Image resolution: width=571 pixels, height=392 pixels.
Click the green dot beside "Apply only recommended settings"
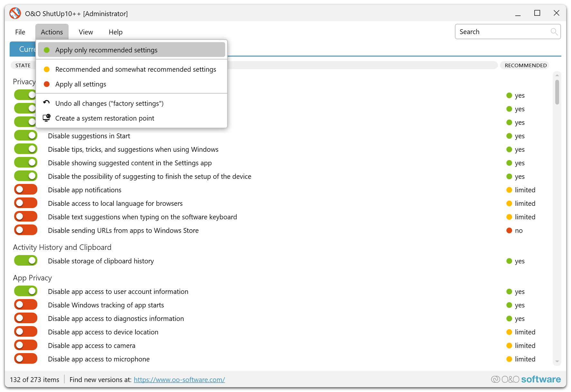(x=47, y=50)
